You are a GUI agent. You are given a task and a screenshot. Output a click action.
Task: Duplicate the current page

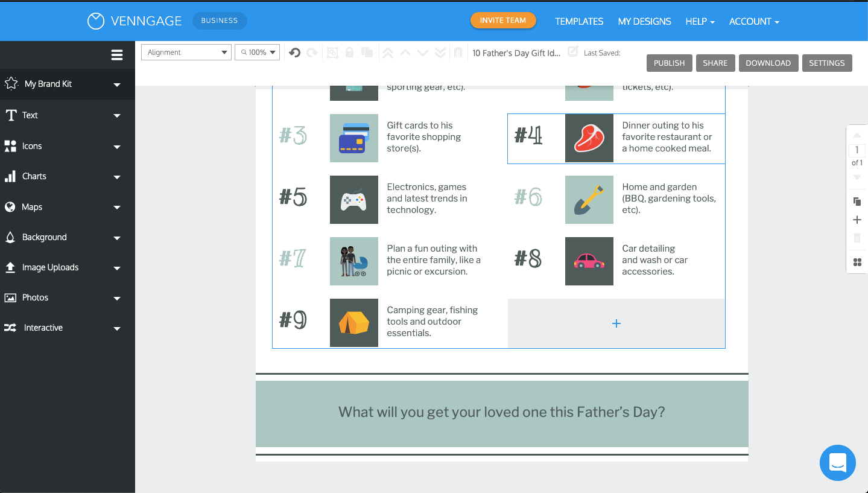(857, 201)
